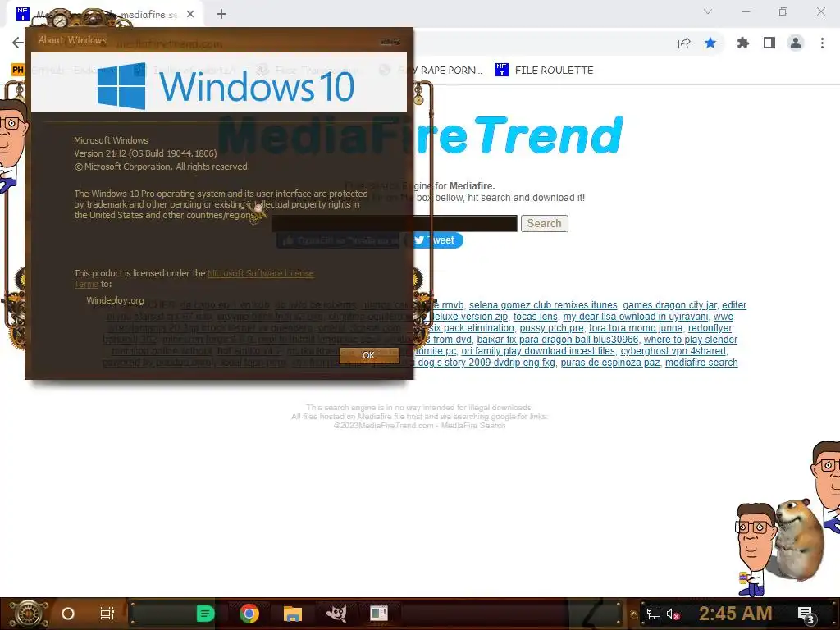Toggle the bookmark star for this page
This screenshot has width=840, height=630.
710,43
